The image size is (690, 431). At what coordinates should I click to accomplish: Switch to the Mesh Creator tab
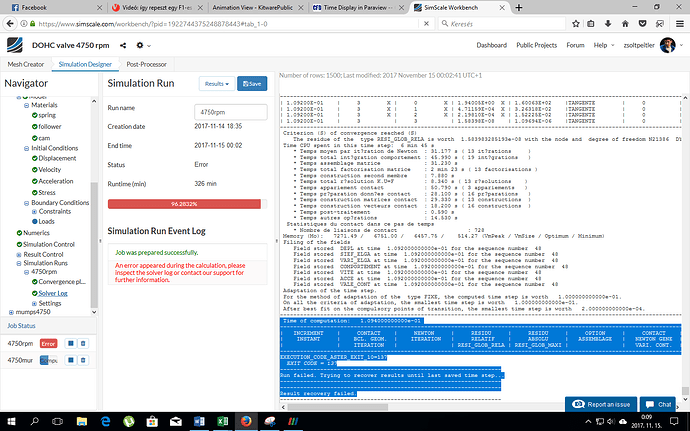click(x=26, y=64)
